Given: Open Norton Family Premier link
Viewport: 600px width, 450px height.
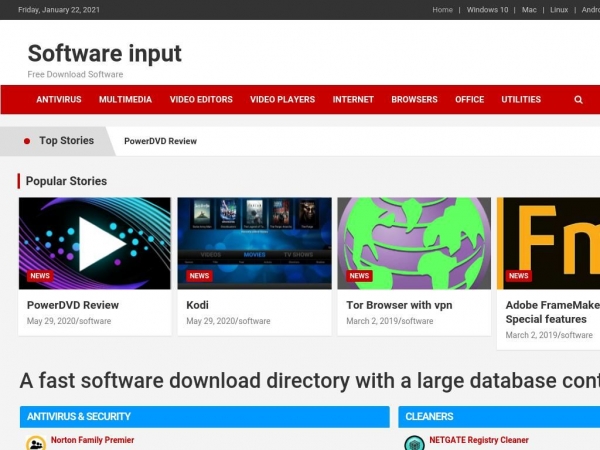Looking at the screenshot, I should tap(92, 440).
